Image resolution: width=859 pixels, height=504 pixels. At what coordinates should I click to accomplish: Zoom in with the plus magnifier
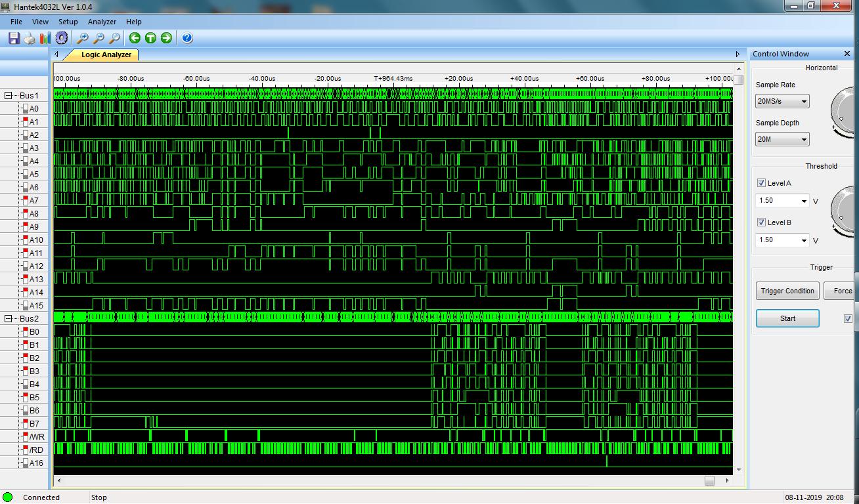coord(83,38)
